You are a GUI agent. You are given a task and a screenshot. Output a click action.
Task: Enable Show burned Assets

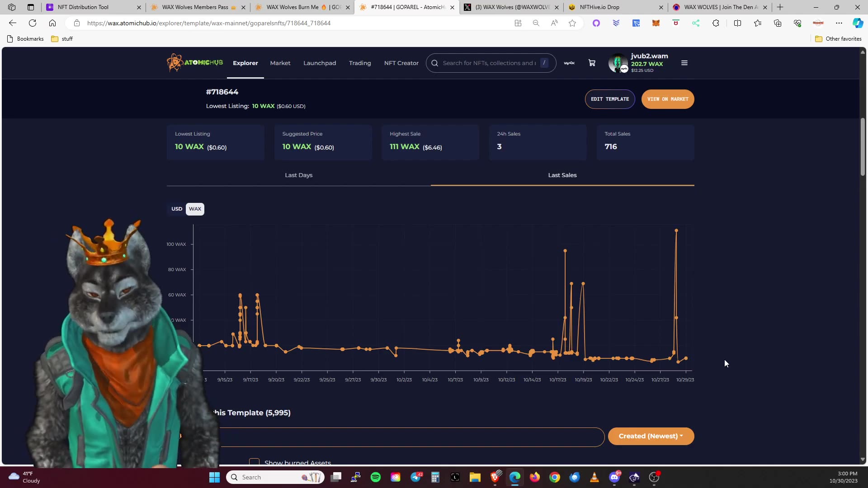pyautogui.click(x=255, y=463)
